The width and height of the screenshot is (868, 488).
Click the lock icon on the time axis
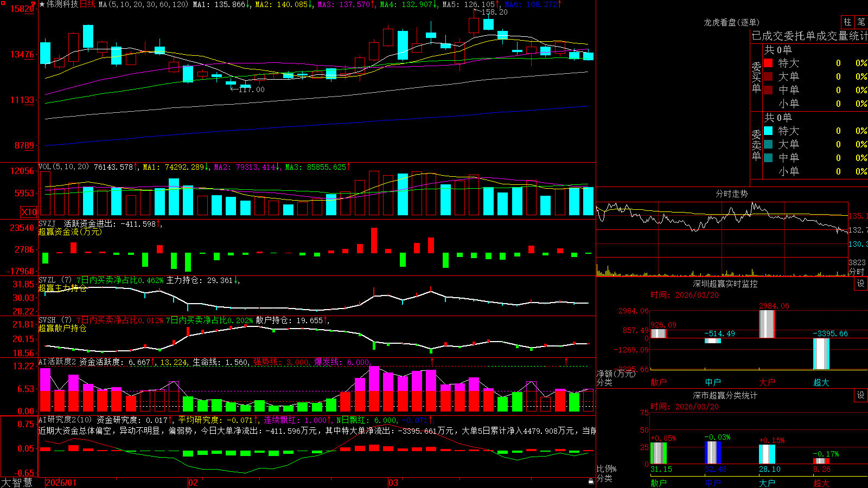click(591, 481)
